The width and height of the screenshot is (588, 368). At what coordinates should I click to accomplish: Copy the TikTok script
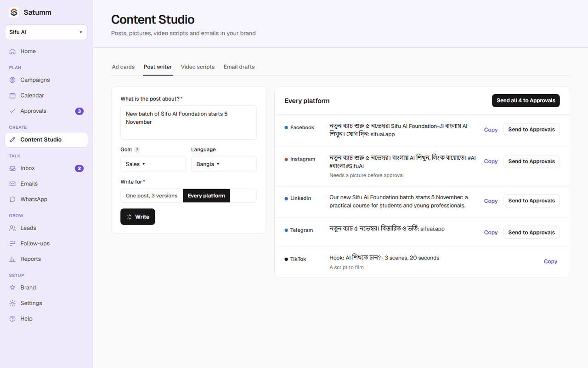click(550, 262)
